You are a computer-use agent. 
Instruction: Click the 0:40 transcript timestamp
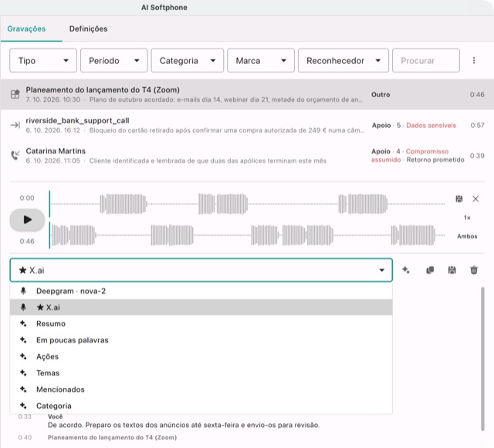point(25,437)
